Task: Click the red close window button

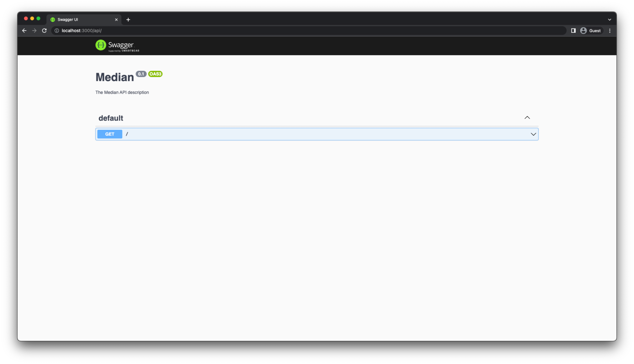Action: tap(26, 19)
